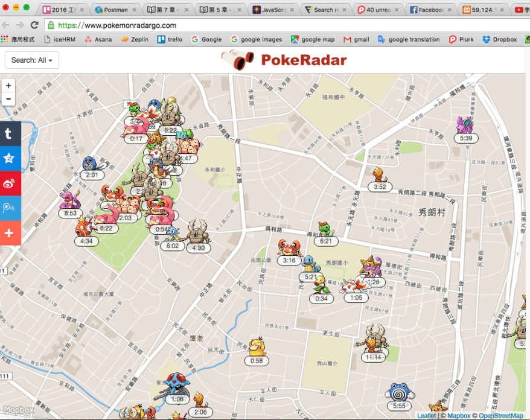Screen dimensions: 530x420
Task: Expand more sharing options plus button
Action: coord(10,232)
